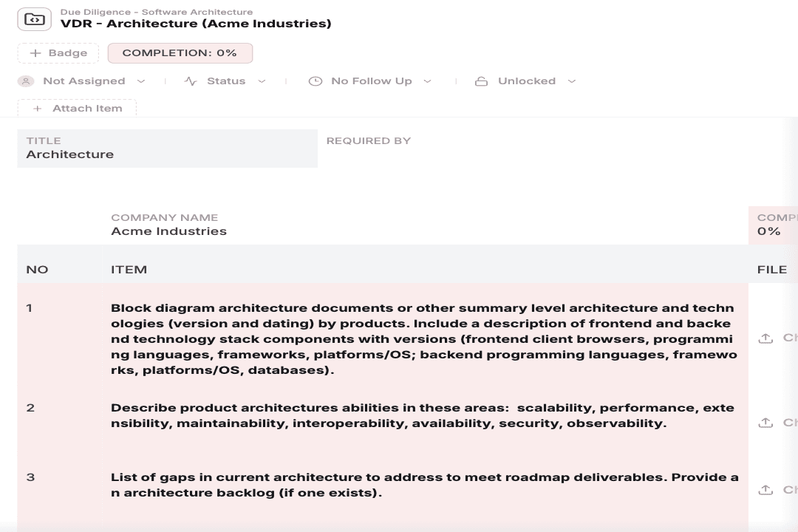Click the plus icon in Attach Item
Viewport: 798px width, 532px height.
(x=37, y=109)
